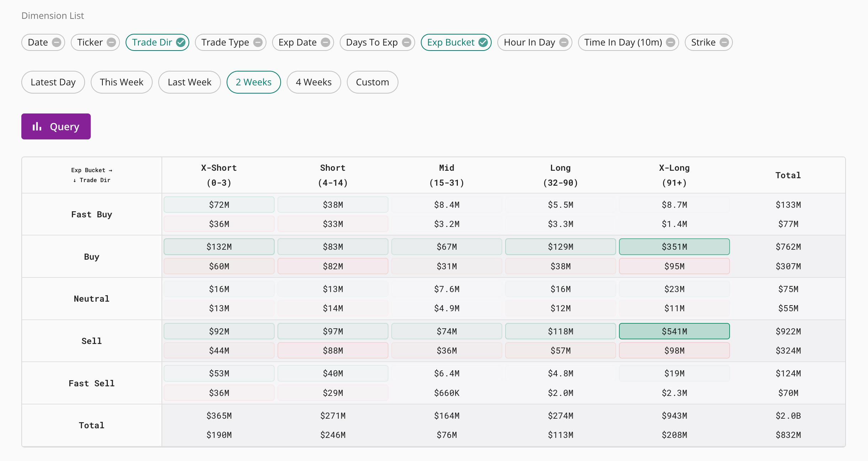Click the $72M Fast Buy X-Short cell
Image resolution: width=868 pixels, height=461 pixels.
click(219, 205)
